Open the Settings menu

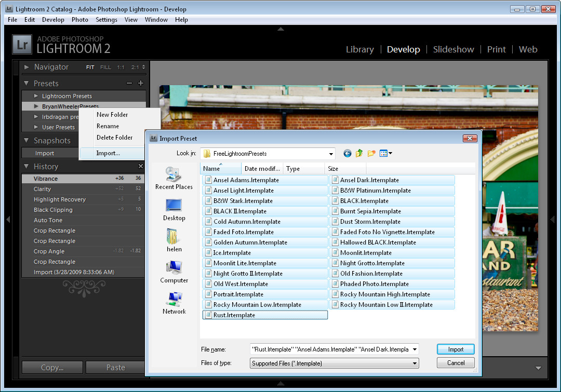[x=106, y=20]
